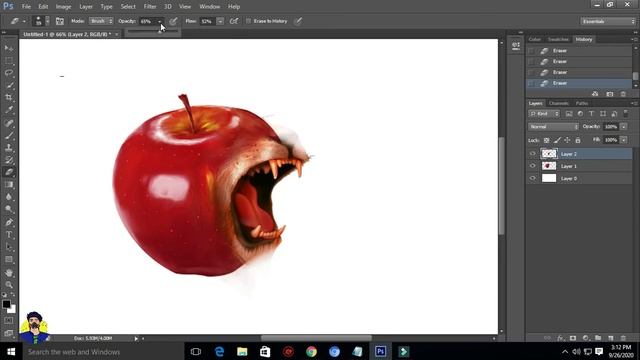This screenshot has height=360, width=640.
Task: Select the Path Selection tool
Action: (9, 247)
